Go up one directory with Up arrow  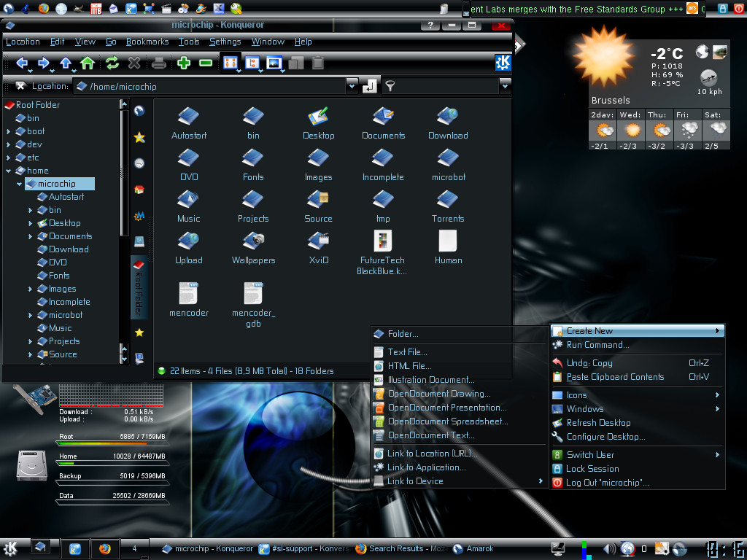tap(66, 63)
